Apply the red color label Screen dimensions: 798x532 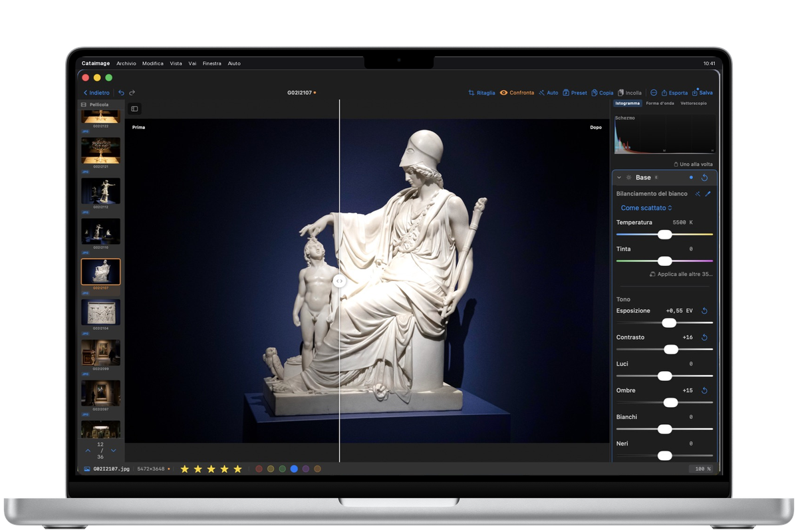pos(259,469)
